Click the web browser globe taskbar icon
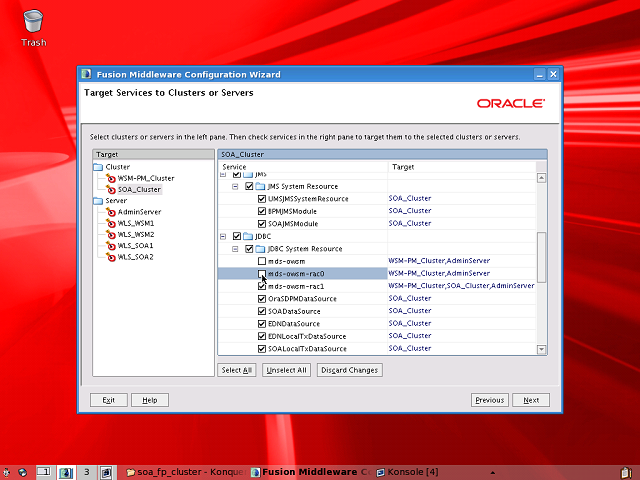 click(x=22, y=472)
